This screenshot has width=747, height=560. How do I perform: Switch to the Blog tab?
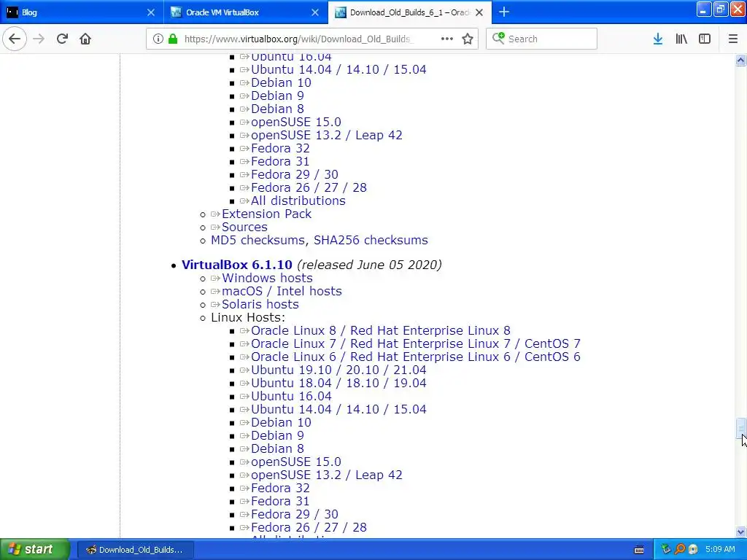(x=82, y=12)
